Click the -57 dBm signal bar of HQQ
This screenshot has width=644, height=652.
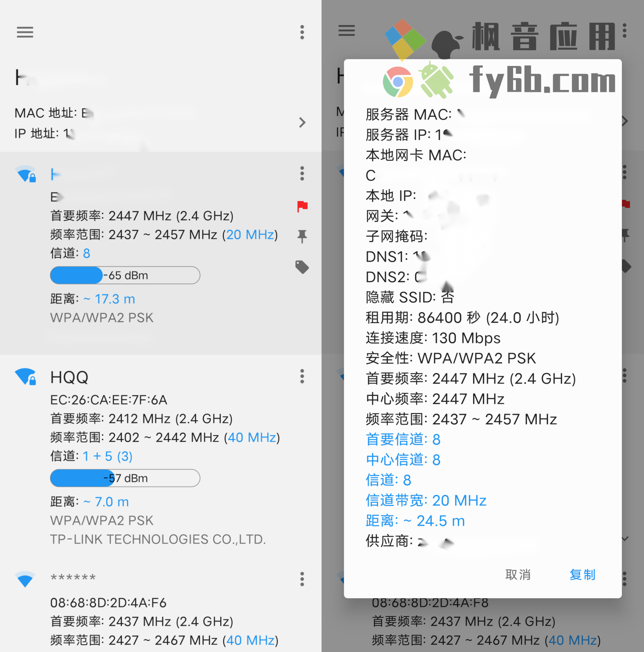pos(125,478)
